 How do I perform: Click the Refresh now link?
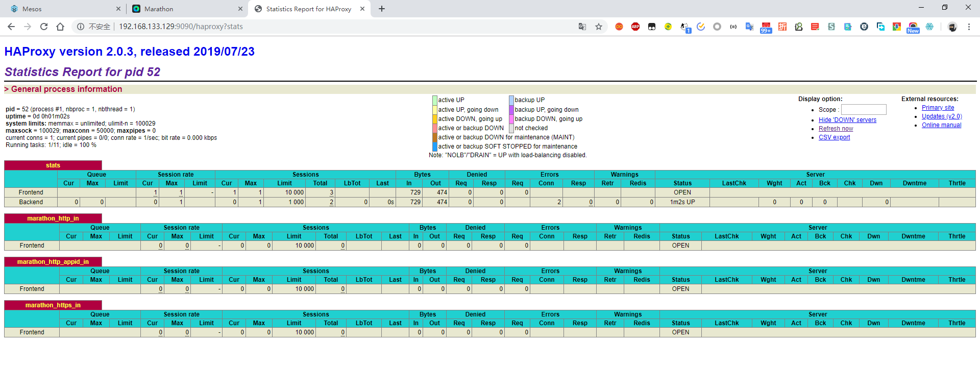[x=836, y=129]
